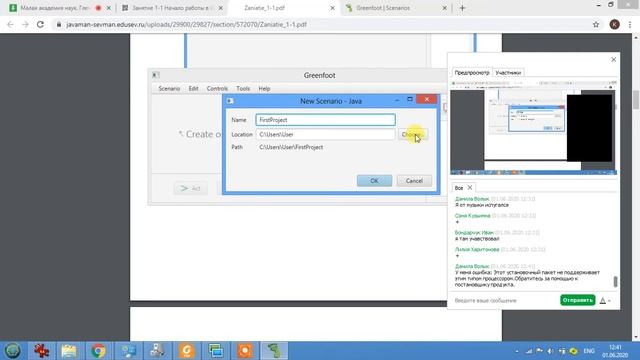Go forward with the browser forward arrow
Viewport: 640px width, 360px height.
25,24
